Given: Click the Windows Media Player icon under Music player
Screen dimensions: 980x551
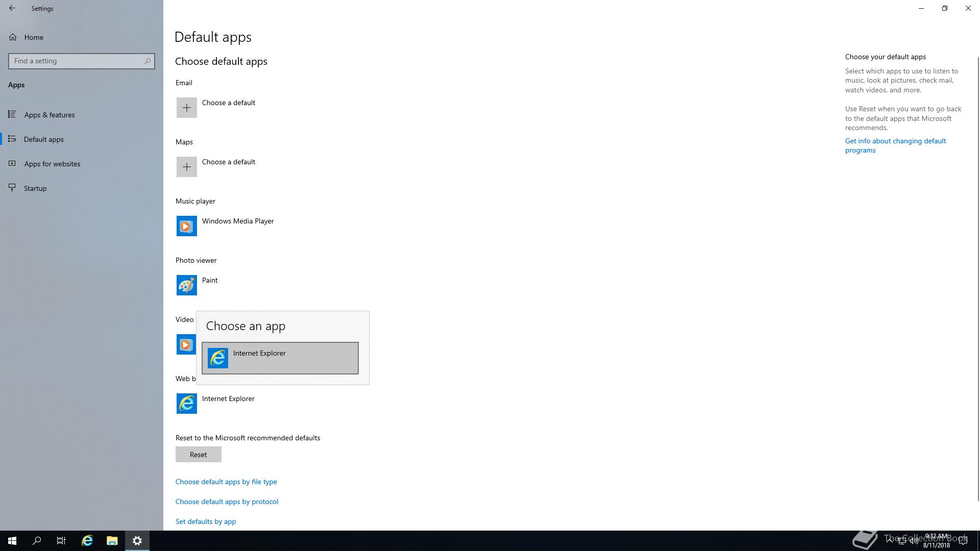Looking at the screenshot, I should [x=187, y=226].
